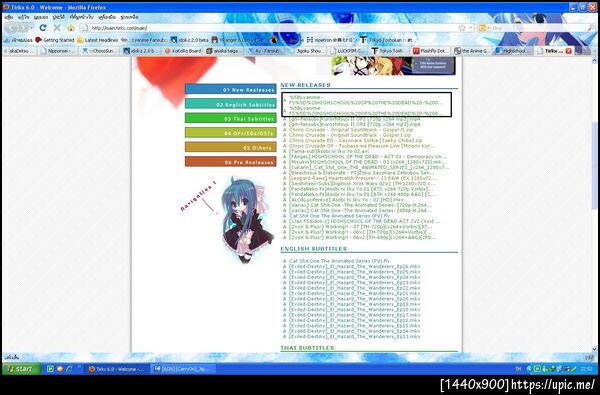Select the 02 English Subtitles navigation button
The height and width of the screenshot is (395, 600).
coord(230,104)
